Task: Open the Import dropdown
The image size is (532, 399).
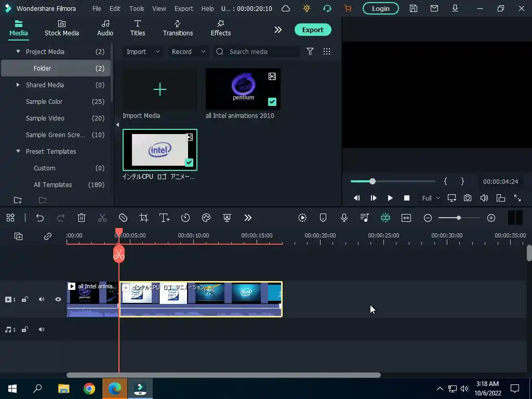Action: 143,51
